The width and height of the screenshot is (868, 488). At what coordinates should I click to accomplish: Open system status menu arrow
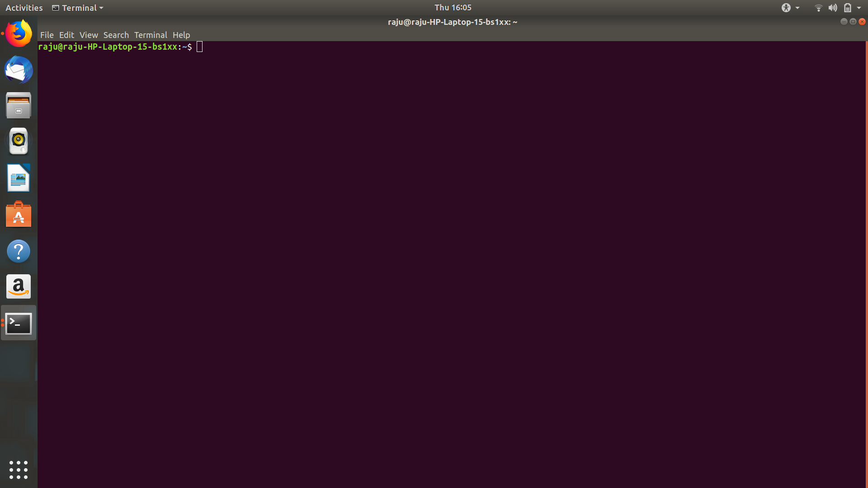(x=859, y=8)
